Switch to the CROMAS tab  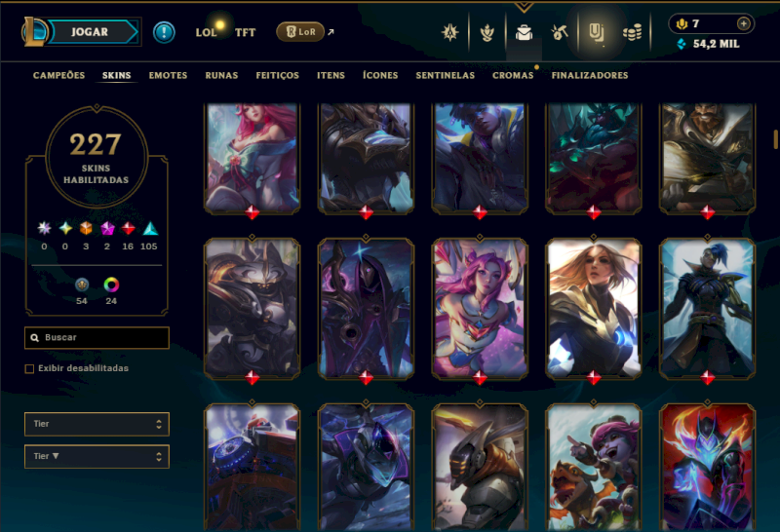(x=513, y=75)
